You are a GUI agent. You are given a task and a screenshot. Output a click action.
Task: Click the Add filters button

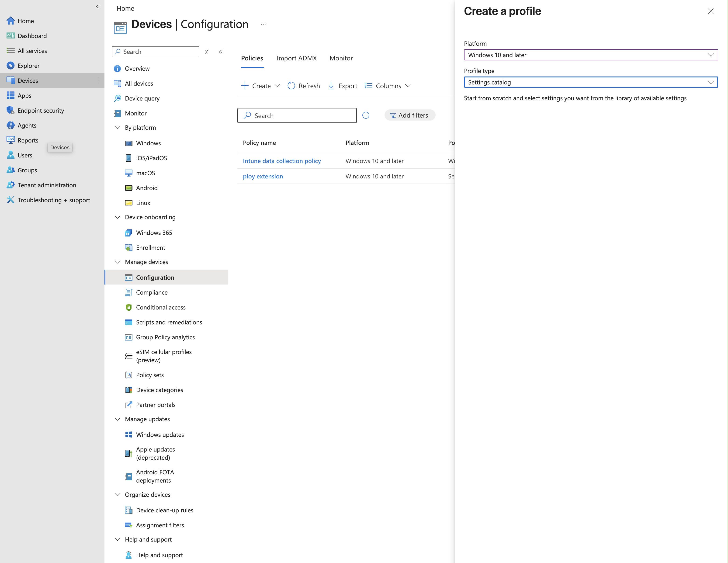410,115
